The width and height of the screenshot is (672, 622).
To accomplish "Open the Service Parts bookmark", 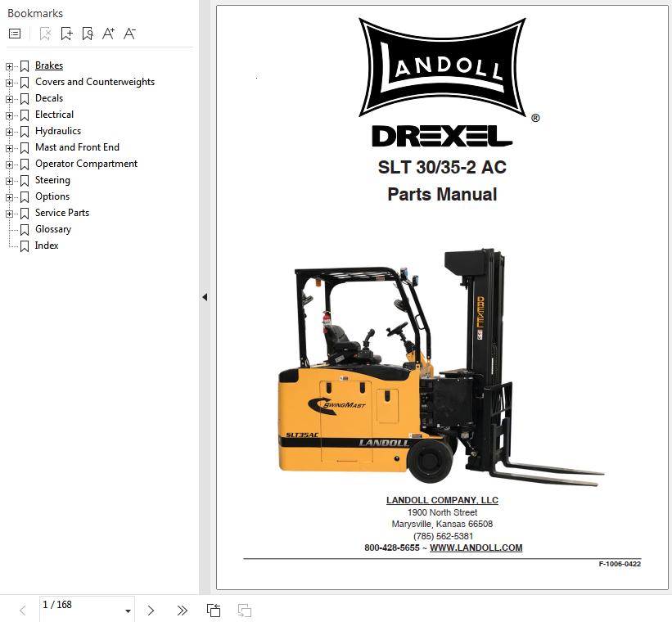I will click(x=62, y=213).
